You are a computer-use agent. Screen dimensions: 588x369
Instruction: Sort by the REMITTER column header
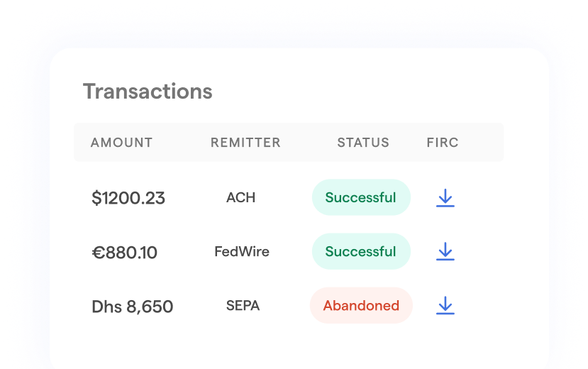tap(245, 143)
